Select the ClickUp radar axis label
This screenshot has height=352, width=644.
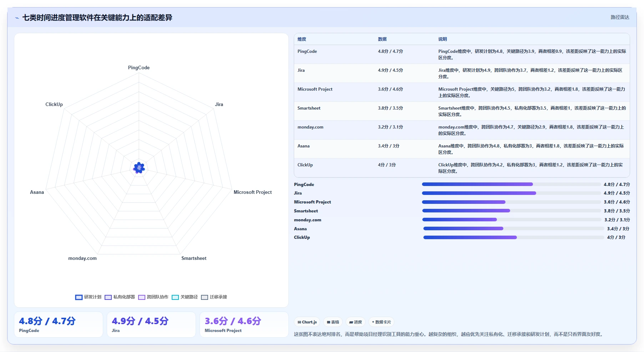coord(54,104)
